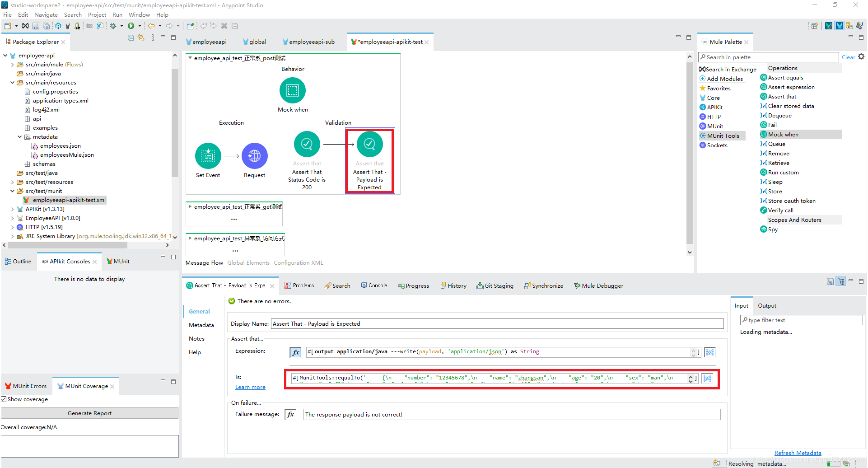Click the canvas vertical scrollbar

pyautogui.click(x=690, y=154)
